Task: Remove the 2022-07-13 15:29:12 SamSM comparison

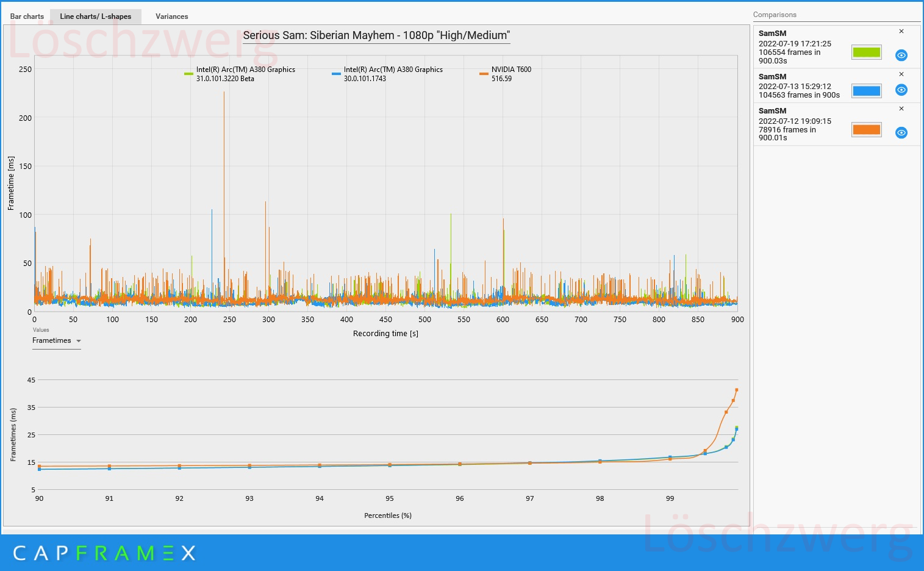Action: (x=901, y=74)
